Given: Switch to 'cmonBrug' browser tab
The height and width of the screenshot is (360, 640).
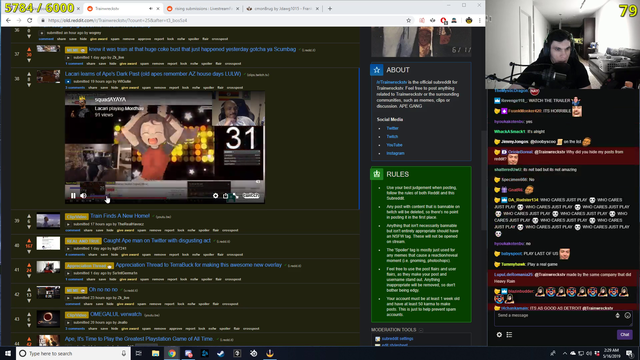Looking at the screenshot, I should click(x=282, y=9).
